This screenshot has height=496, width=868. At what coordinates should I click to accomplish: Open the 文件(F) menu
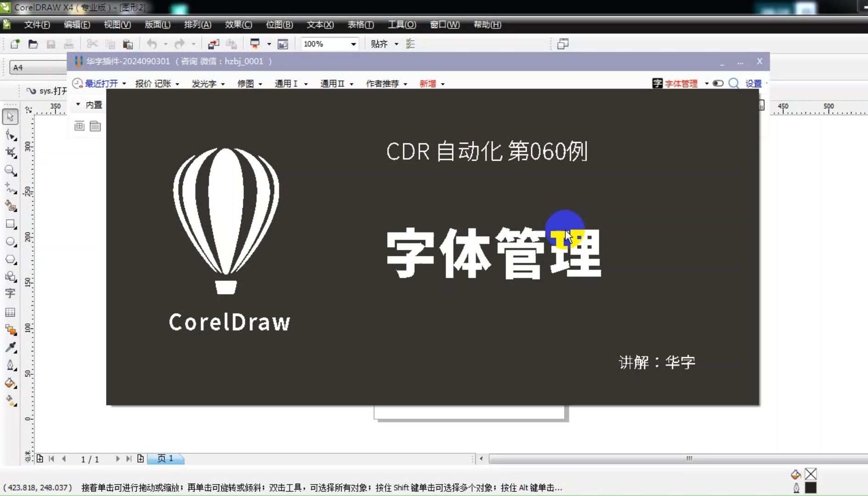[x=37, y=24]
